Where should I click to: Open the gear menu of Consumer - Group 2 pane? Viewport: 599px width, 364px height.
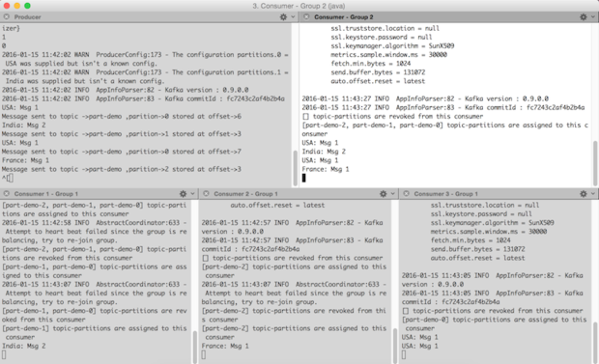pyautogui.click(x=583, y=16)
